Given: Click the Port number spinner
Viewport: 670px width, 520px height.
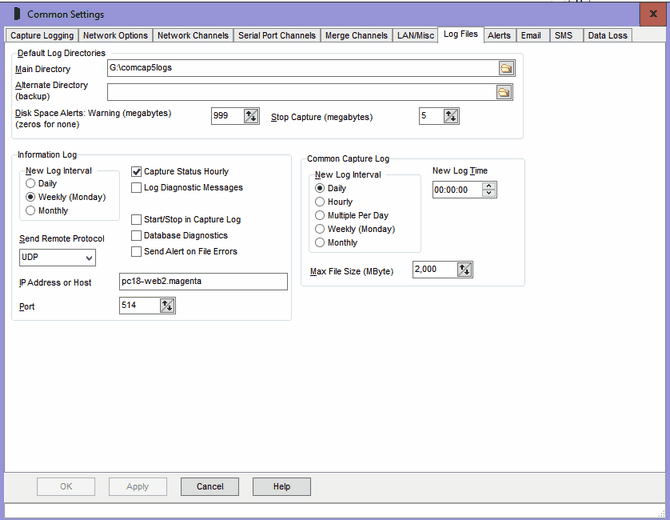Looking at the screenshot, I should [x=167, y=306].
